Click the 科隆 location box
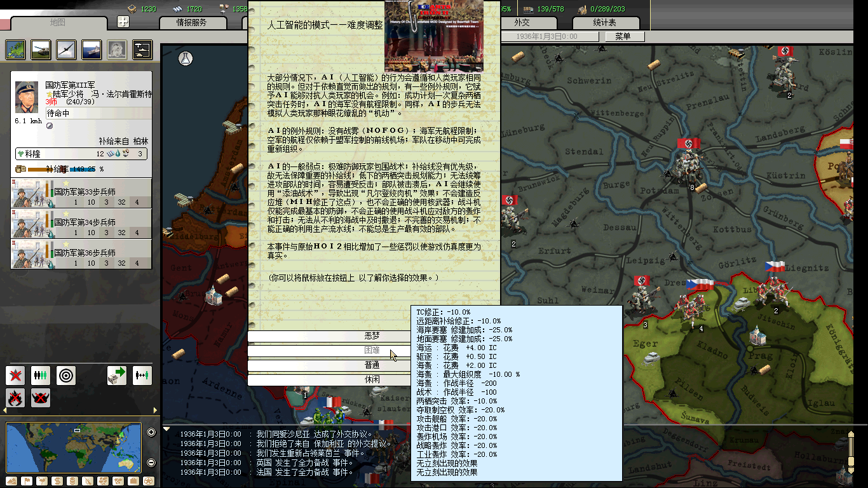This screenshot has height=488, width=868. click(82, 154)
